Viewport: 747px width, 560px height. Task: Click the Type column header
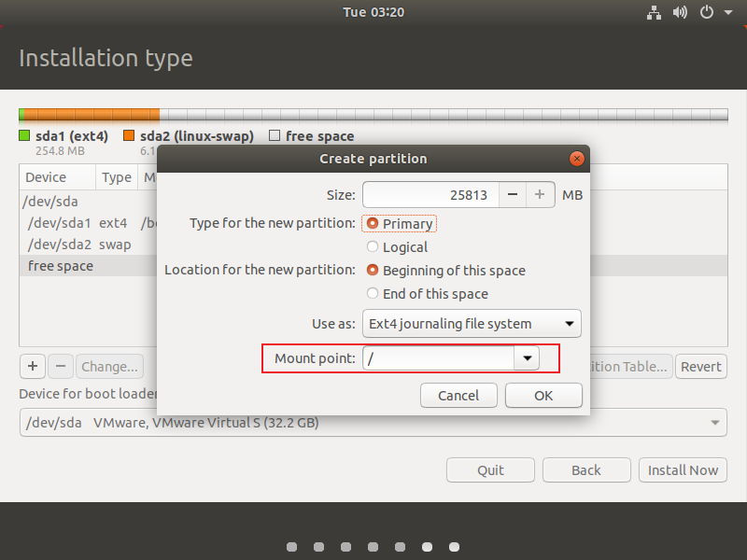[x=117, y=177]
